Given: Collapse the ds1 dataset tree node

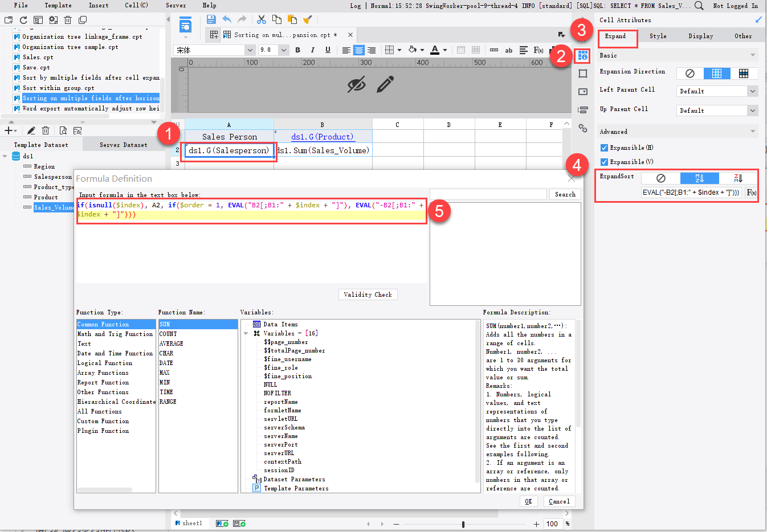Looking at the screenshot, I should coord(5,156).
